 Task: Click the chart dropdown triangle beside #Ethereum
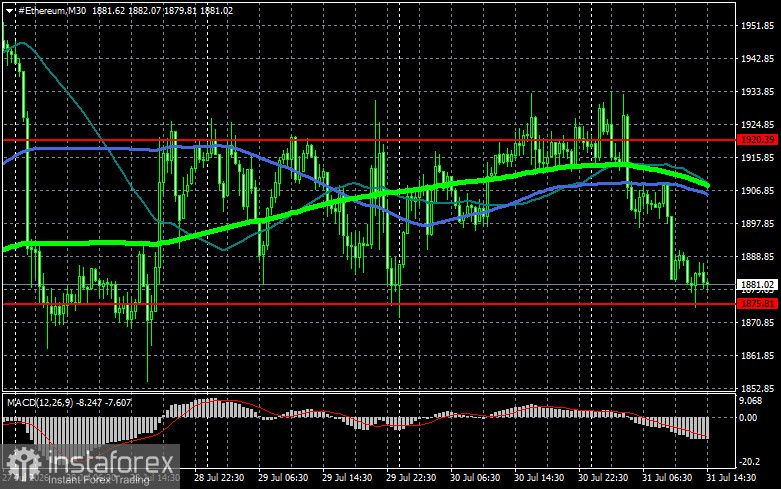(x=9, y=11)
